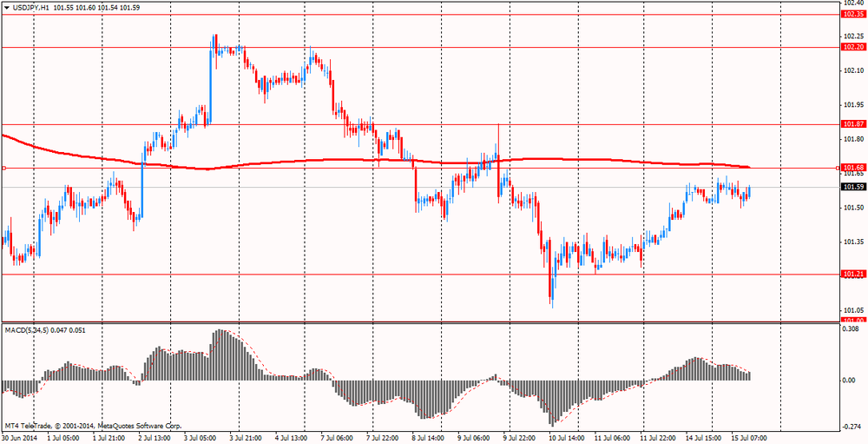Click the 9 Jul 22:00 time axis label
The image size is (868, 444).
(x=520, y=439)
